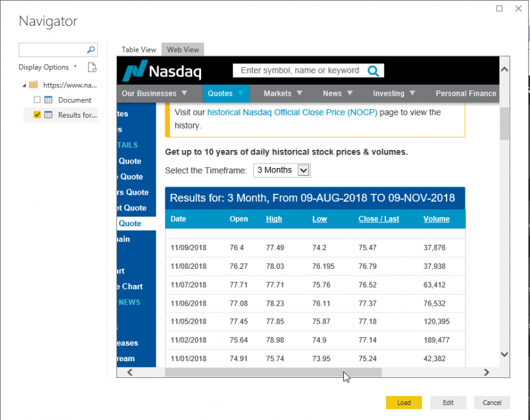Check the Document table checkbox
Viewport: 530px width, 420px height.
pyautogui.click(x=37, y=100)
